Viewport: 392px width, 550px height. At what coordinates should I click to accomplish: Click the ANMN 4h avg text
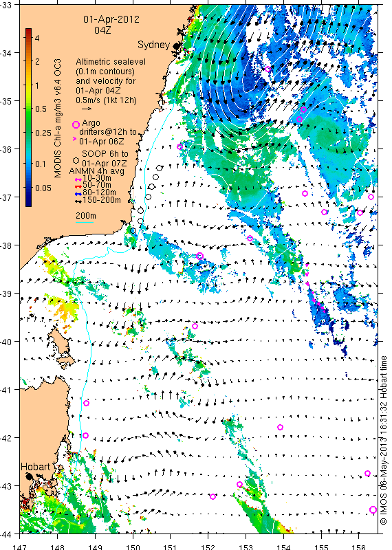pos(96,171)
